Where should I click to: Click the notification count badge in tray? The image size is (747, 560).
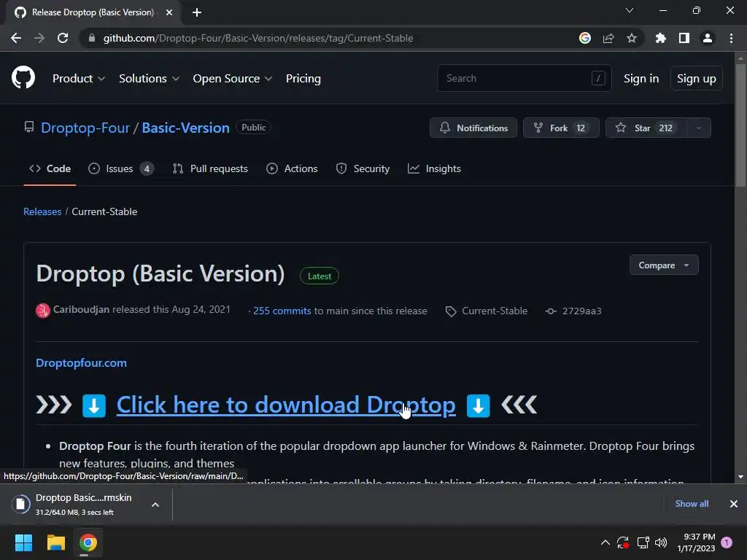[727, 542]
